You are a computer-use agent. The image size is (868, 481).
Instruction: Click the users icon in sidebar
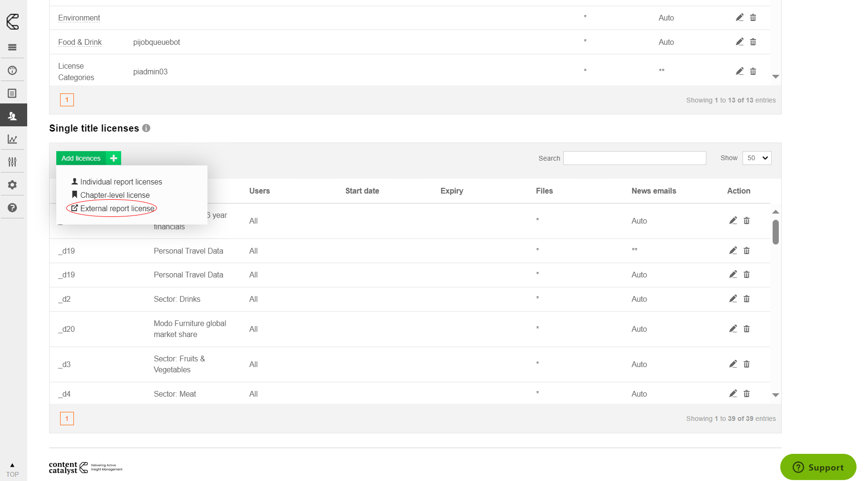12,116
